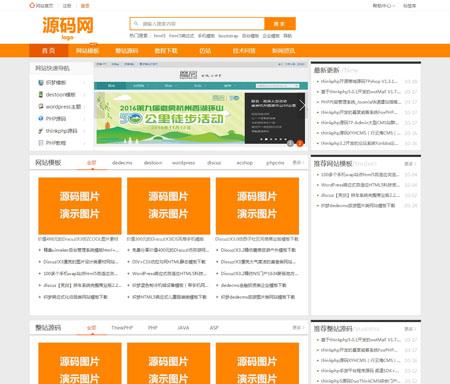Open 织梦HTML5响应式 list item
The height and width of the screenshot is (384, 450).
pos(169,297)
